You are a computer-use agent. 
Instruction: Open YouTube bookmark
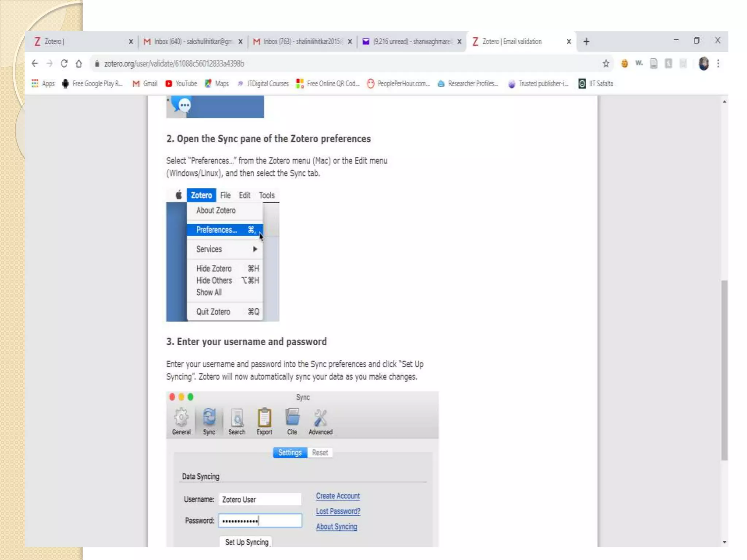(181, 83)
